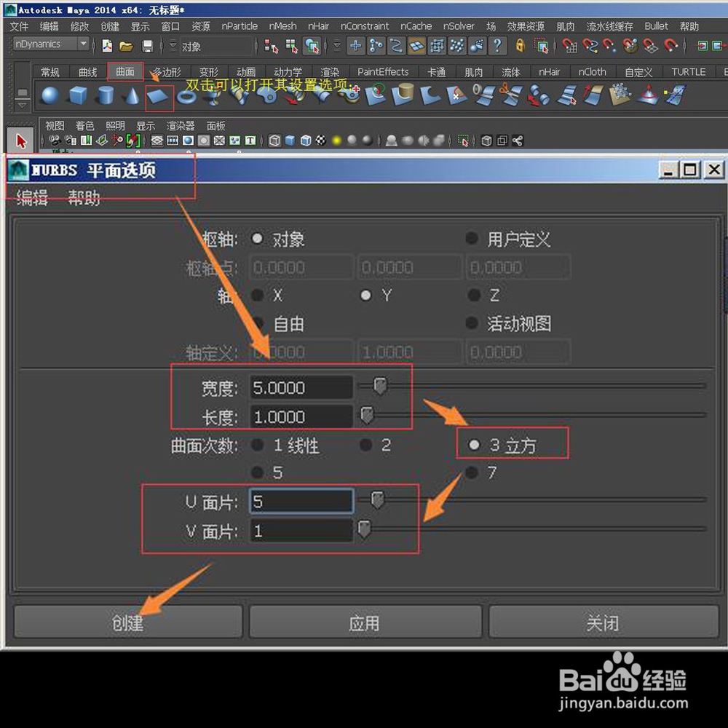Set surface degree to 5
Image resolution: width=728 pixels, height=728 pixels.
257,472
